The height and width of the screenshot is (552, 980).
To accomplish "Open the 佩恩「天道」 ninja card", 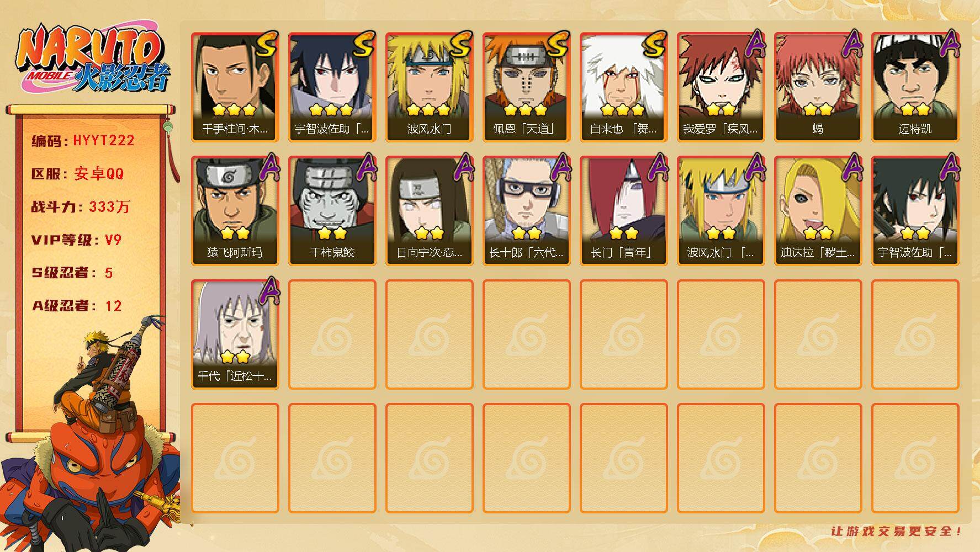I will tap(526, 87).
